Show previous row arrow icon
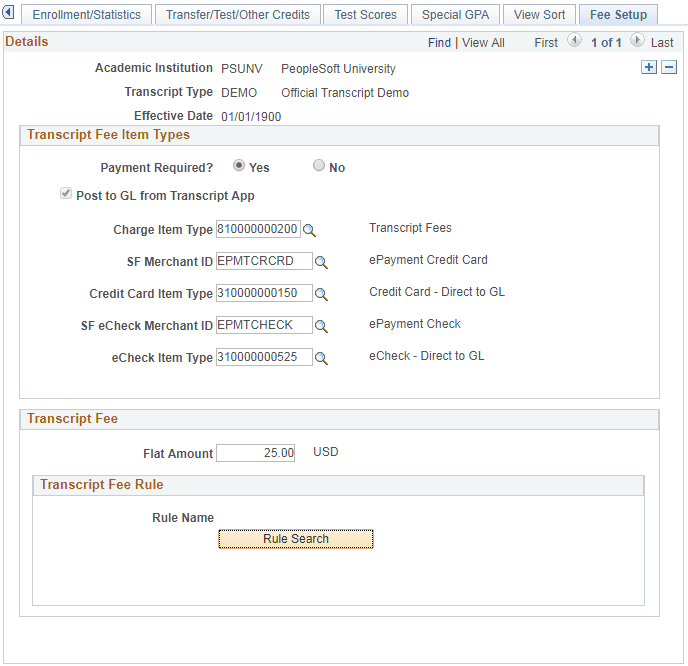 pos(574,40)
